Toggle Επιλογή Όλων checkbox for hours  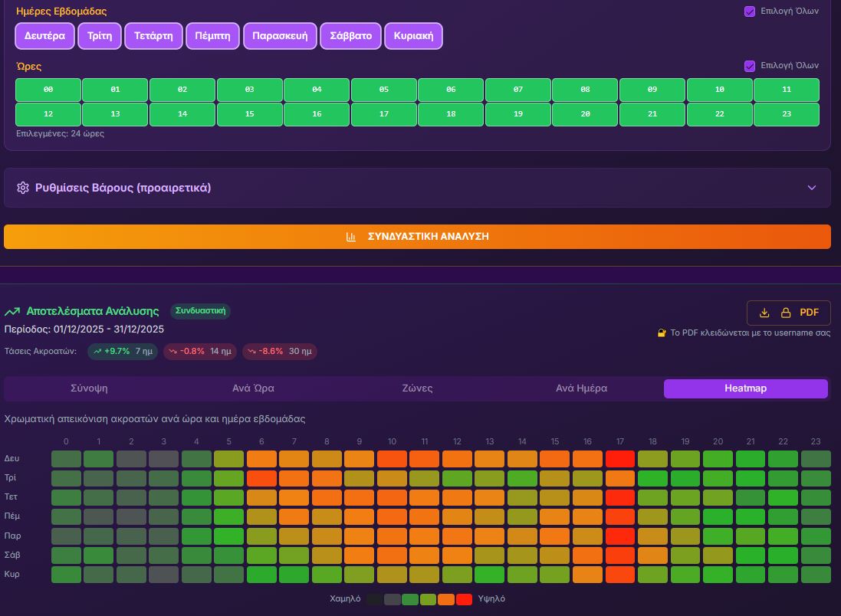(750, 66)
